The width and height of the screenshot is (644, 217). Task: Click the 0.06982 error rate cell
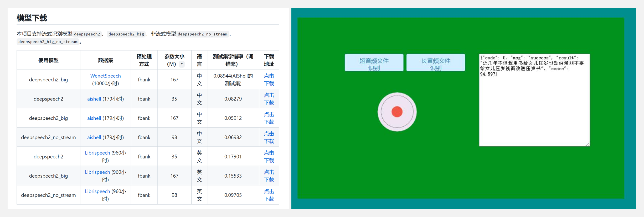pyautogui.click(x=233, y=137)
